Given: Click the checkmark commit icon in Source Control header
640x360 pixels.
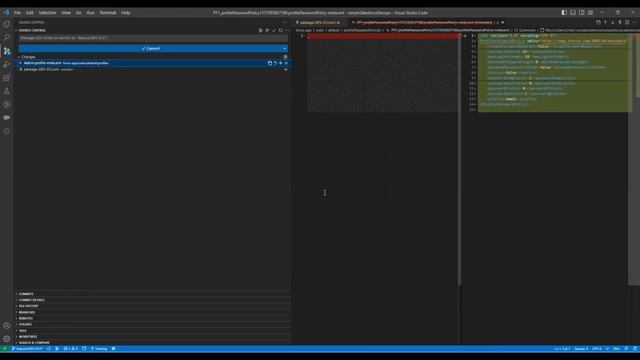Looking at the screenshot, I should coord(274,30).
